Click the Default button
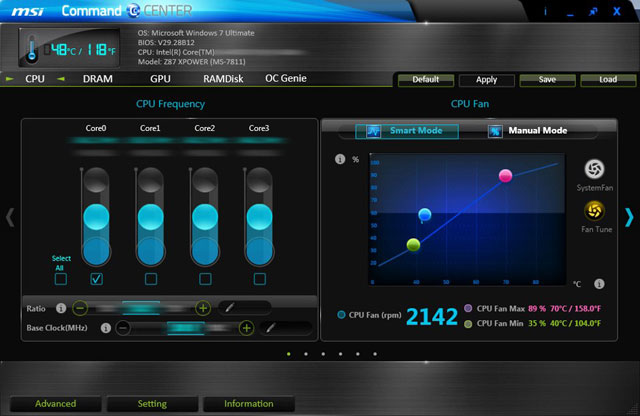 [x=426, y=80]
